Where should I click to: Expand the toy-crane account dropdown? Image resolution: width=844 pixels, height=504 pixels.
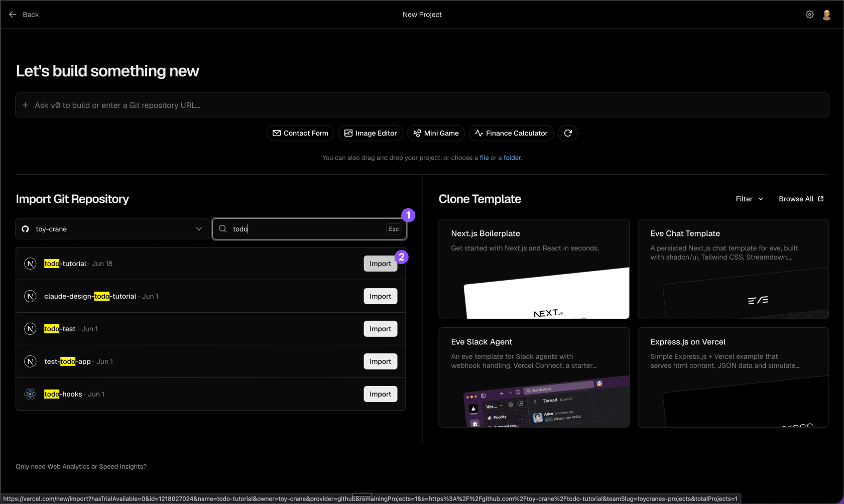(112, 229)
